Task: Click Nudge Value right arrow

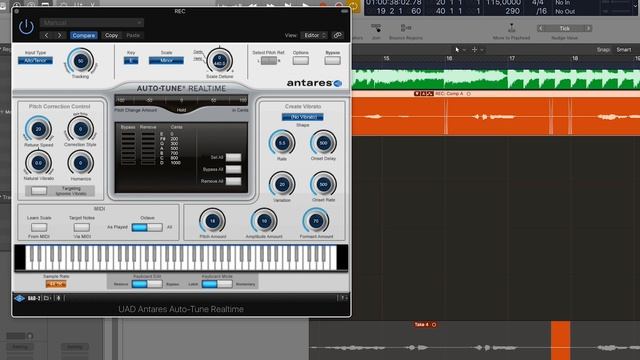Action: 588,28
